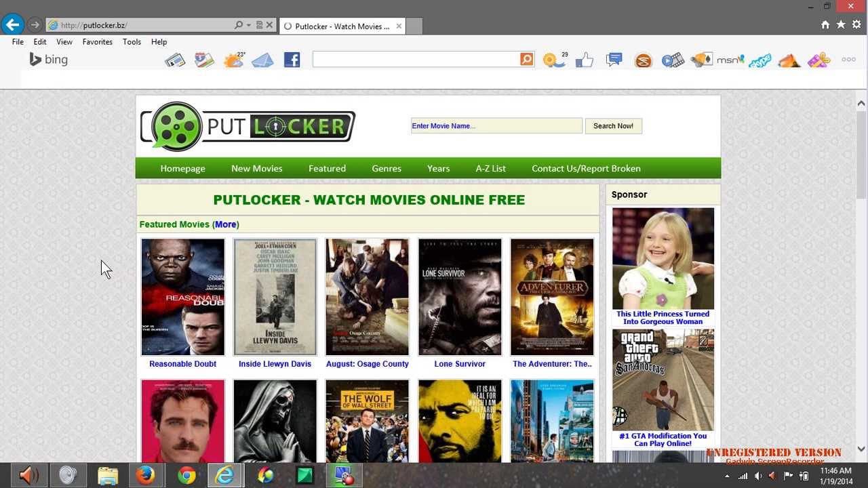This screenshot has height=488, width=868.
Task: Open August: Osage County title link
Action: 367,364
